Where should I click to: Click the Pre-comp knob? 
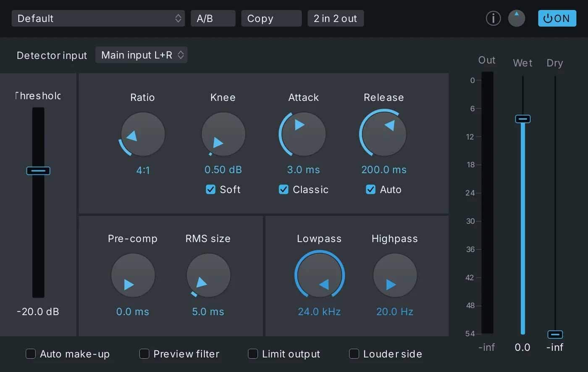tap(133, 276)
